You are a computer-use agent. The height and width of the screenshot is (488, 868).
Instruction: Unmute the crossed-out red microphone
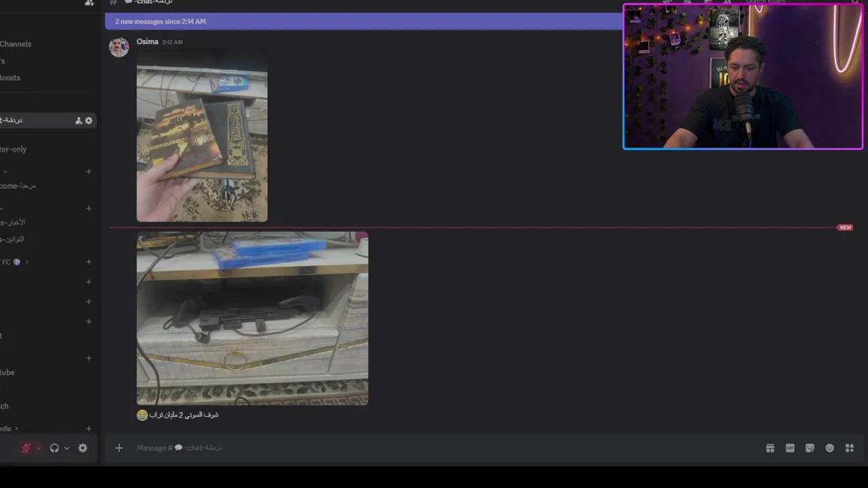coord(26,448)
